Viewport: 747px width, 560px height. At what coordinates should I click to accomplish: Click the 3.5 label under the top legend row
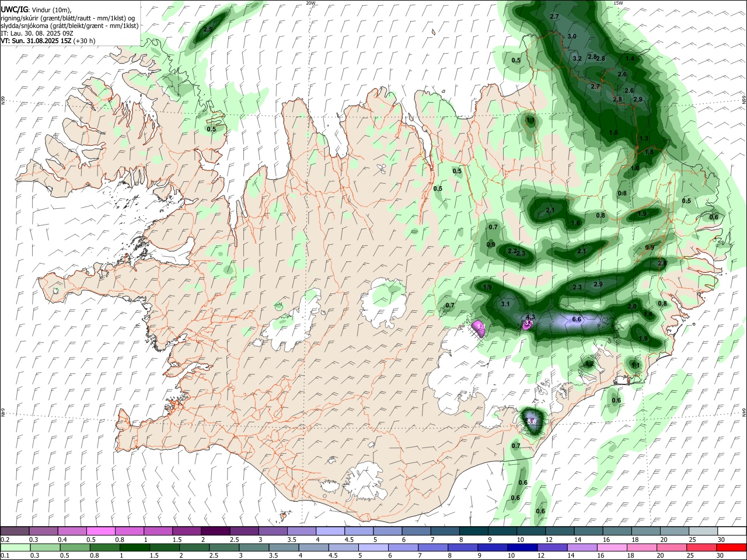[292, 540]
